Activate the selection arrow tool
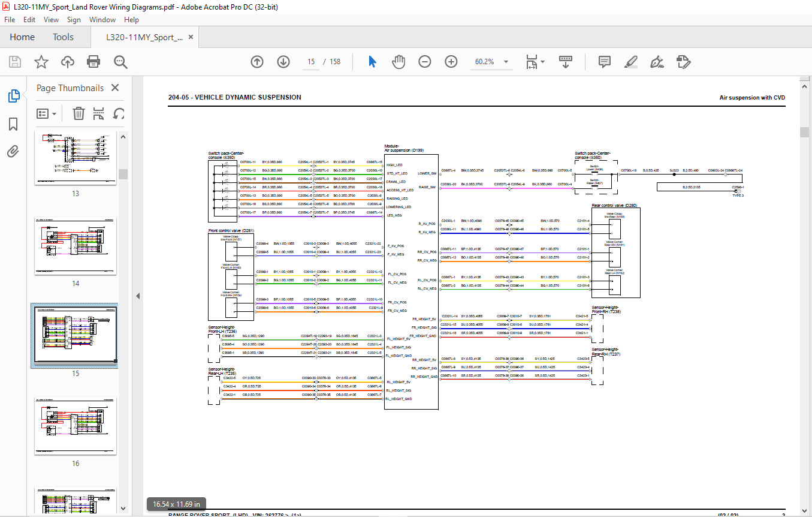The width and height of the screenshot is (812, 517). click(372, 62)
